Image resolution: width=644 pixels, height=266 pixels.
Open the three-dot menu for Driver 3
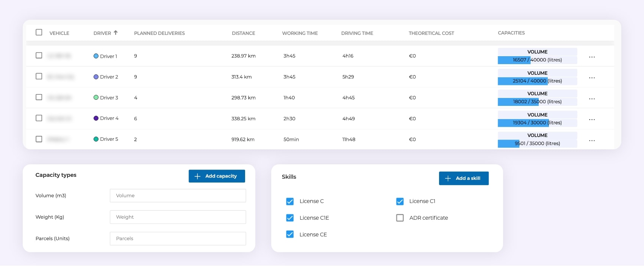[592, 99]
